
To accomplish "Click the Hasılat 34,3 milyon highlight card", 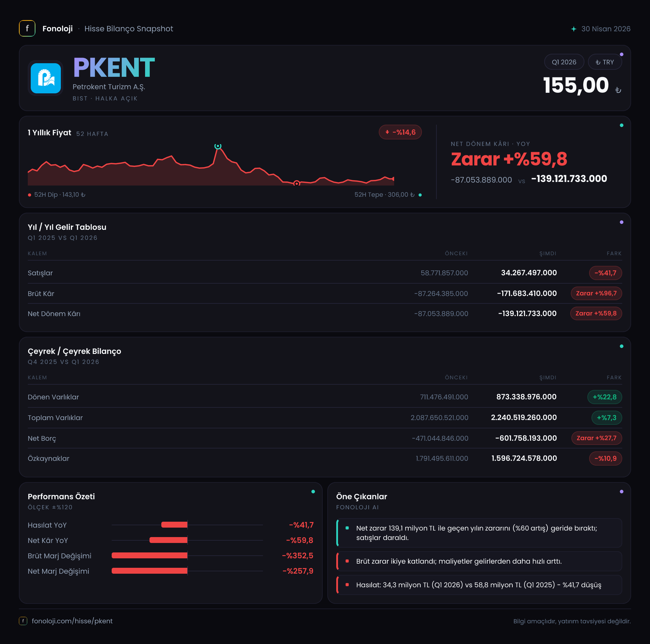I will click(479, 585).
